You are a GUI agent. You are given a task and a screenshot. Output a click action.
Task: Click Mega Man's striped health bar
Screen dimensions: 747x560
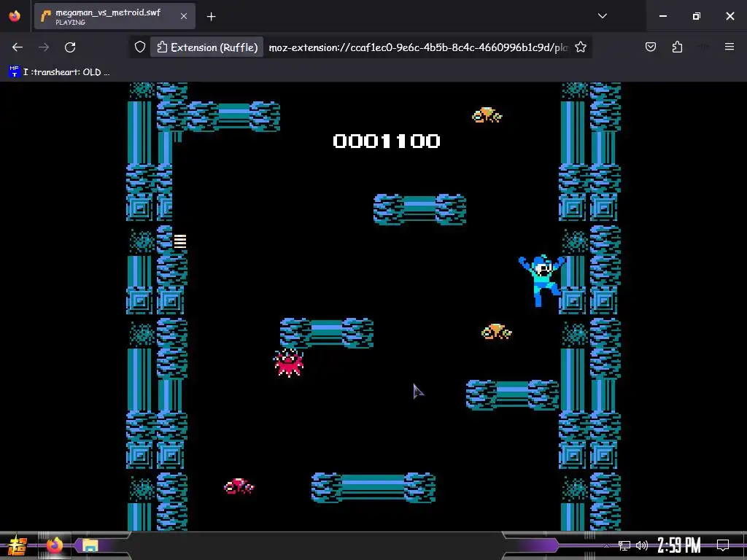[180, 241]
